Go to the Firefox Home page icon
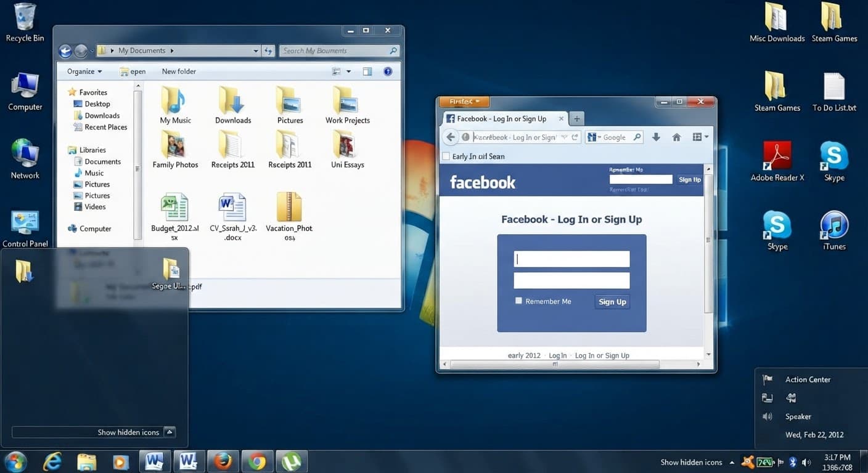Screen dimensions: 868x473 (676, 137)
